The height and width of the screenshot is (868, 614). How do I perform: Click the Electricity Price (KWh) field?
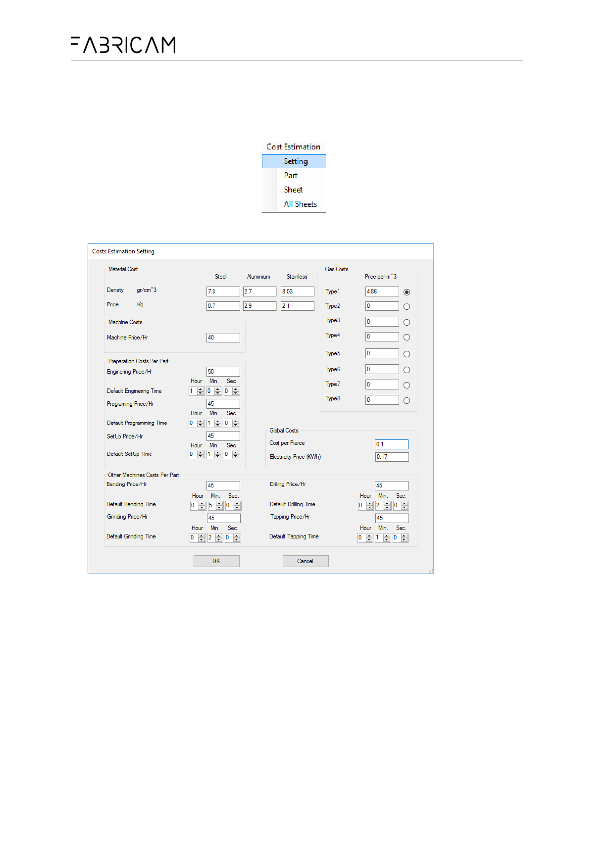pyautogui.click(x=392, y=457)
